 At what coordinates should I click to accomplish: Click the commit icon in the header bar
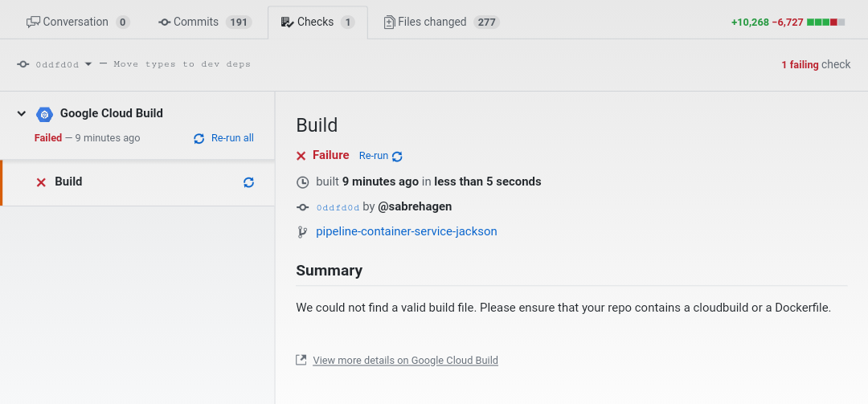point(23,64)
